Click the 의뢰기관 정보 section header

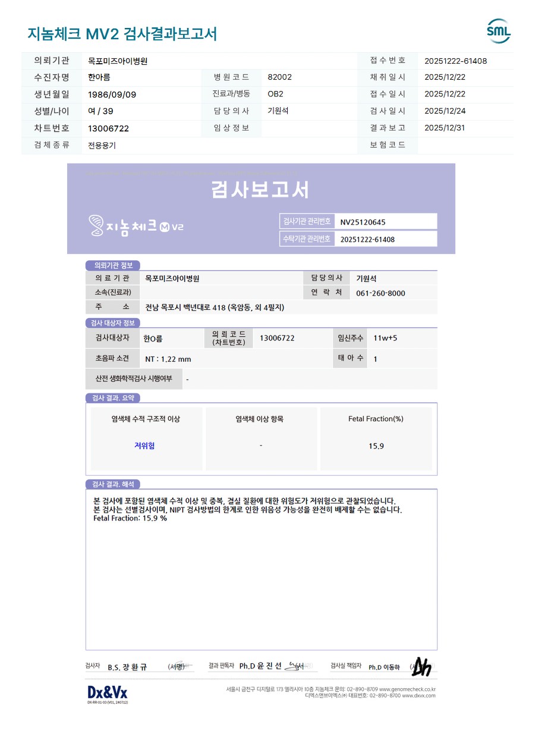pos(113,265)
